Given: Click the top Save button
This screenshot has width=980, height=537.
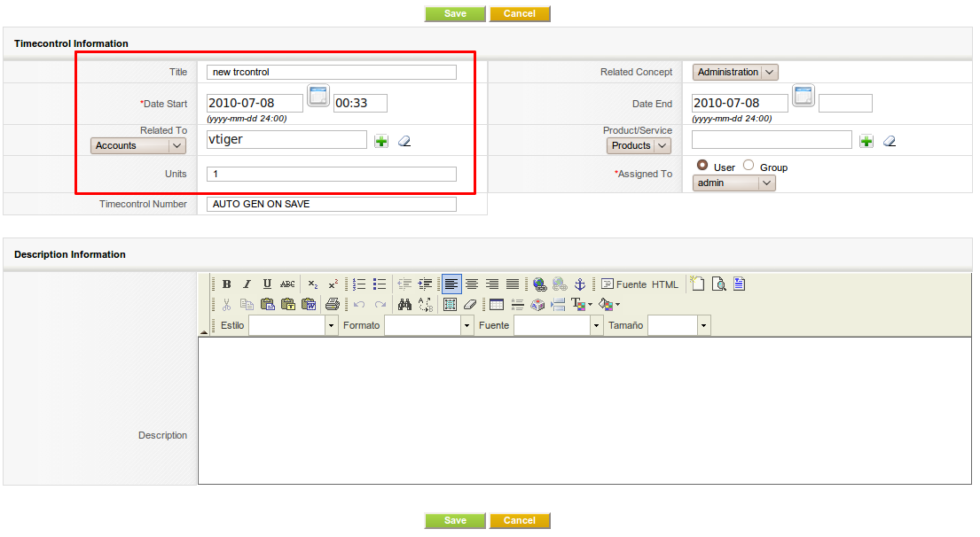Looking at the screenshot, I should coord(455,13).
